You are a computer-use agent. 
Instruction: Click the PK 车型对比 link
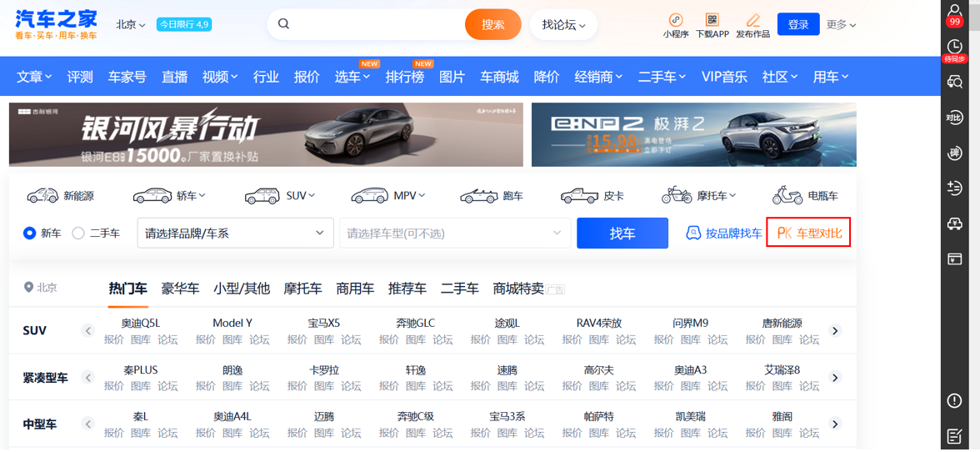coord(808,234)
